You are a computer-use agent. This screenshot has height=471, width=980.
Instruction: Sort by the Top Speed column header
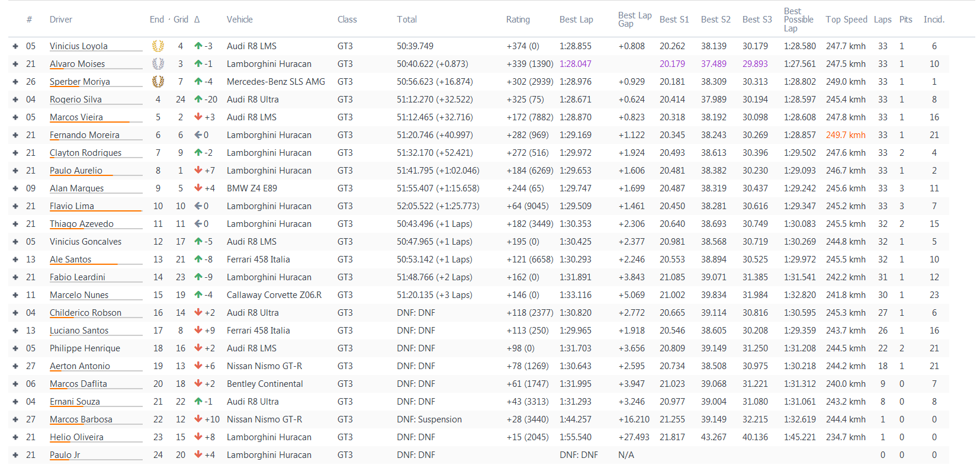click(x=846, y=20)
